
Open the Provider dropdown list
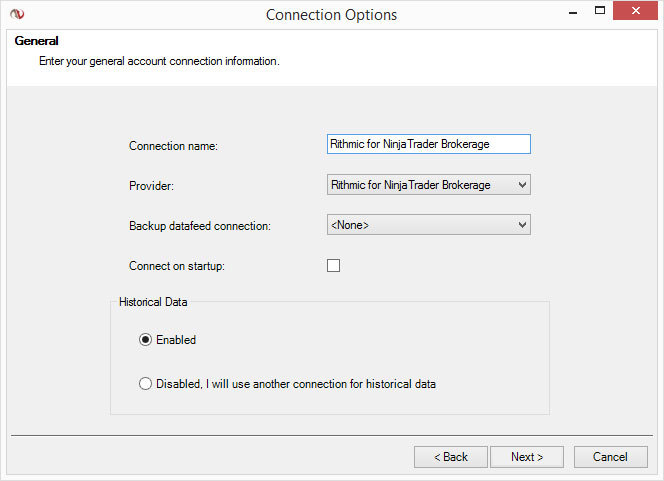pos(429,185)
